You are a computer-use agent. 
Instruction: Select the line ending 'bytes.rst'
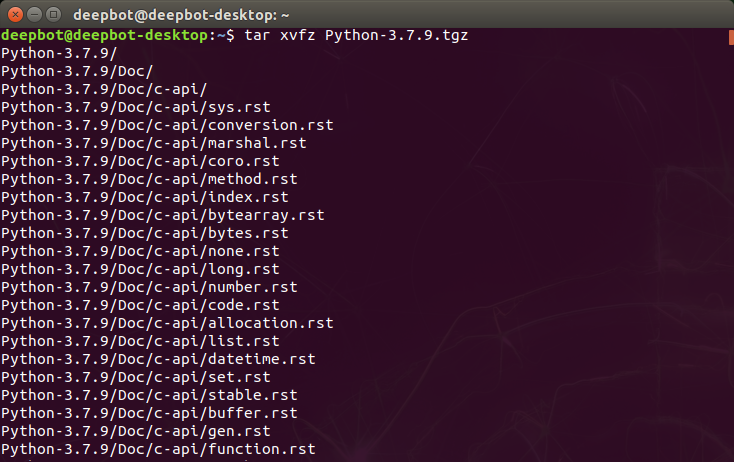tap(145, 234)
